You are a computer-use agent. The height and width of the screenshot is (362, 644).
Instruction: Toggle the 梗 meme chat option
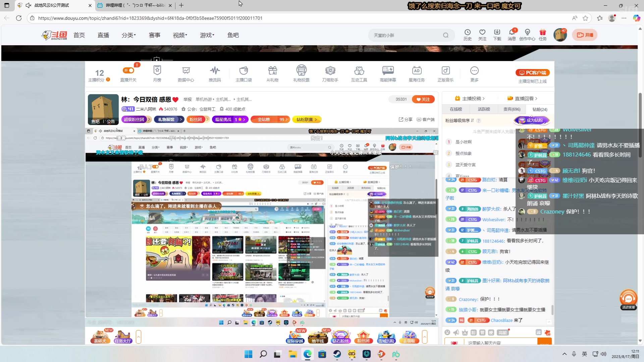[491, 332]
